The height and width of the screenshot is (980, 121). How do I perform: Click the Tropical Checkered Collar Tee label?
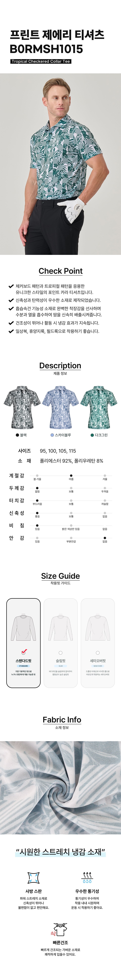pos(41,61)
